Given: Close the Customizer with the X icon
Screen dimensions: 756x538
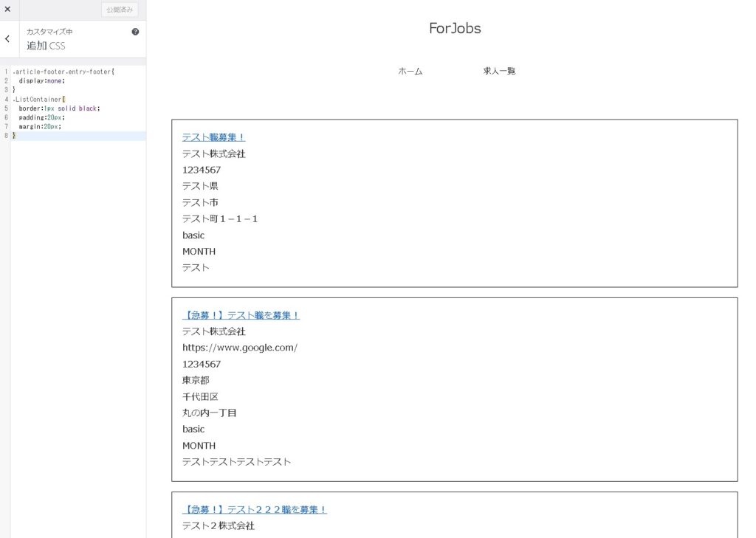Looking at the screenshot, I should [x=7, y=10].
